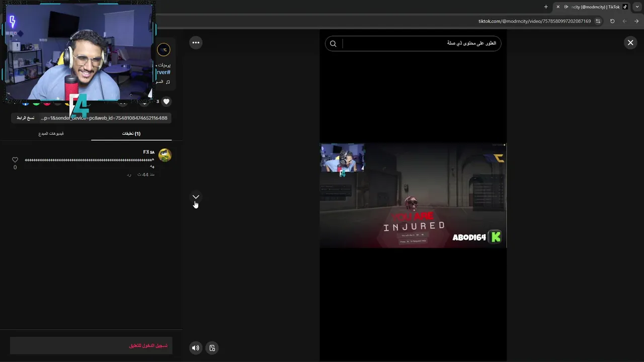Click reply under the F3 SA comment
This screenshot has width=644, height=362.
click(129, 174)
